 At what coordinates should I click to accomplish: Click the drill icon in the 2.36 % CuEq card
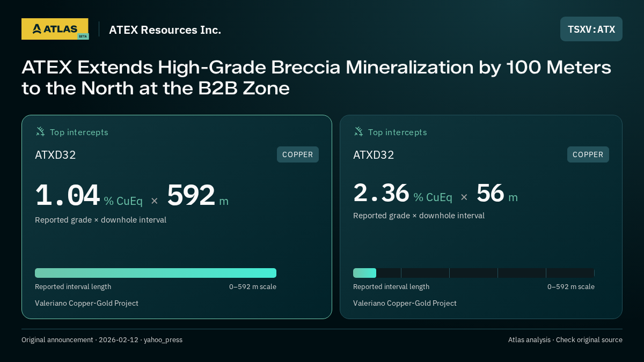click(358, 131)
